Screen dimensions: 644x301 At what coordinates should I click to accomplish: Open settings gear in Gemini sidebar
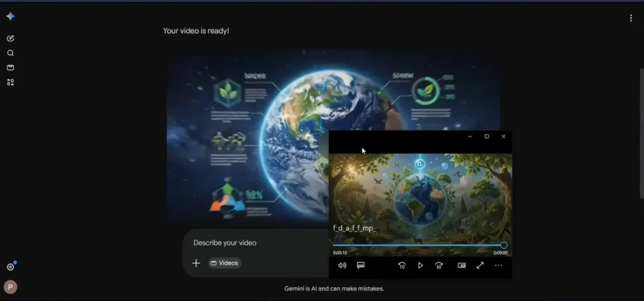point(10,267)
